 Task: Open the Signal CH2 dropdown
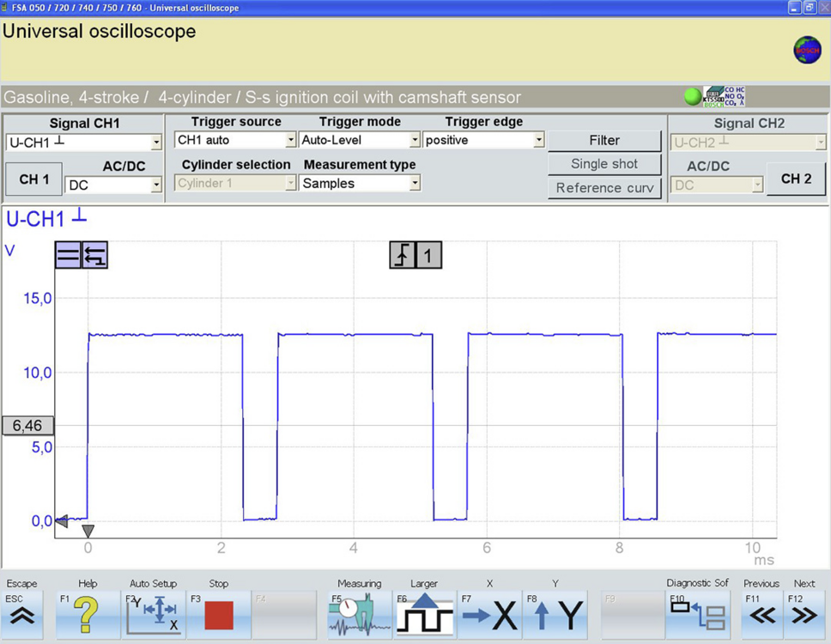click(x=749, y=142)
